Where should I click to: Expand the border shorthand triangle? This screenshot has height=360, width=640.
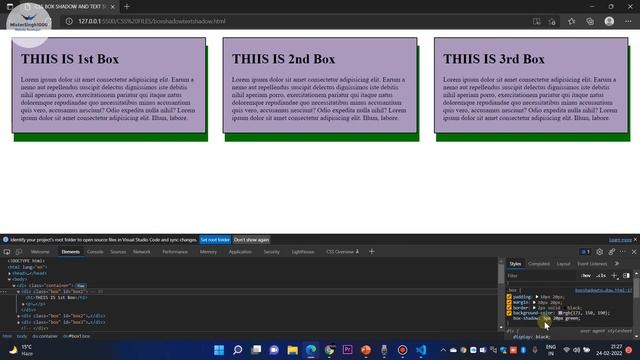[x=534, y=307]
